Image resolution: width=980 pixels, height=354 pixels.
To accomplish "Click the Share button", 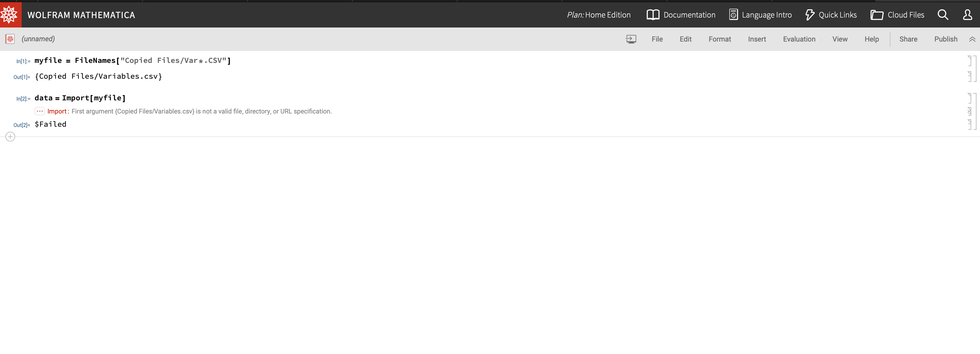I will [x=908, y=39].
